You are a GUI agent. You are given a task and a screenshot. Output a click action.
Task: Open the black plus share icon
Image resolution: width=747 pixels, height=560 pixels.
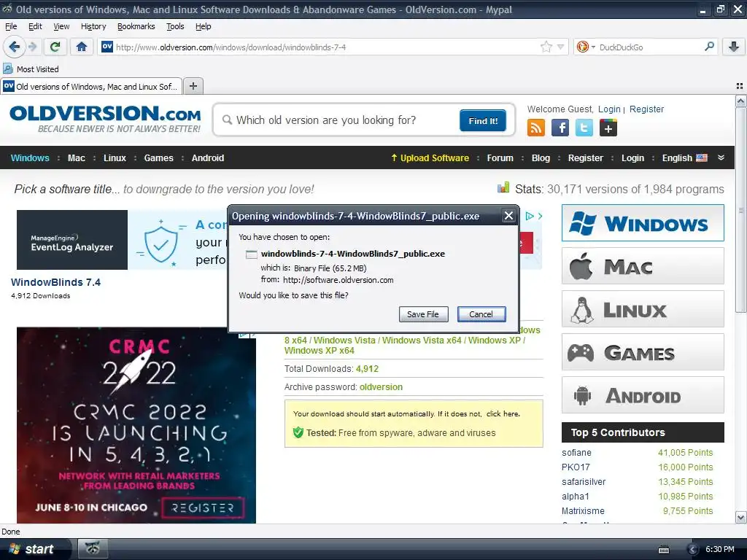608,128
